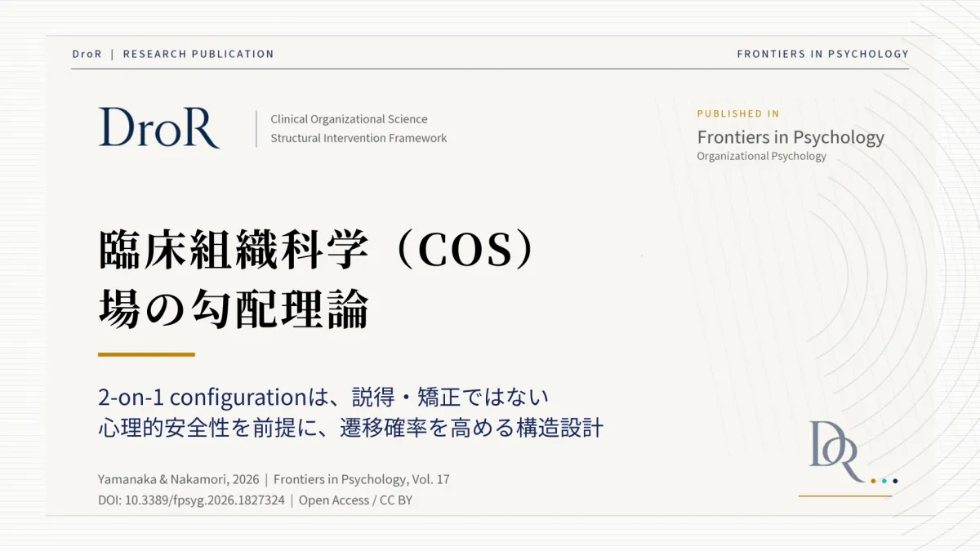Viewport: 980px width, 551px height.
Task: Click the gold line under the monogram
Action: click(x=845, y=495)
